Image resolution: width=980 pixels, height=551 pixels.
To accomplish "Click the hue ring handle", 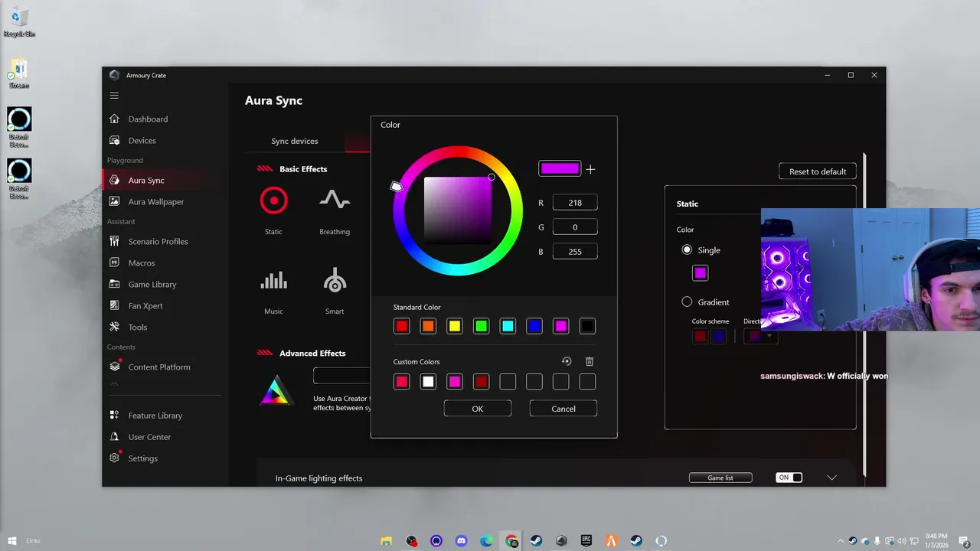I will pos(396,186).
